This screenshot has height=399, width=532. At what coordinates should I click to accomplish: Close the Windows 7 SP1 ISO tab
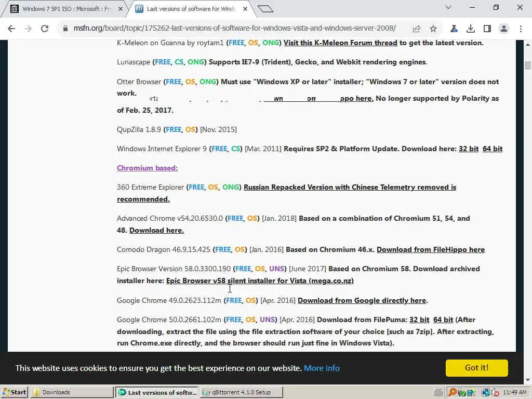120,9
